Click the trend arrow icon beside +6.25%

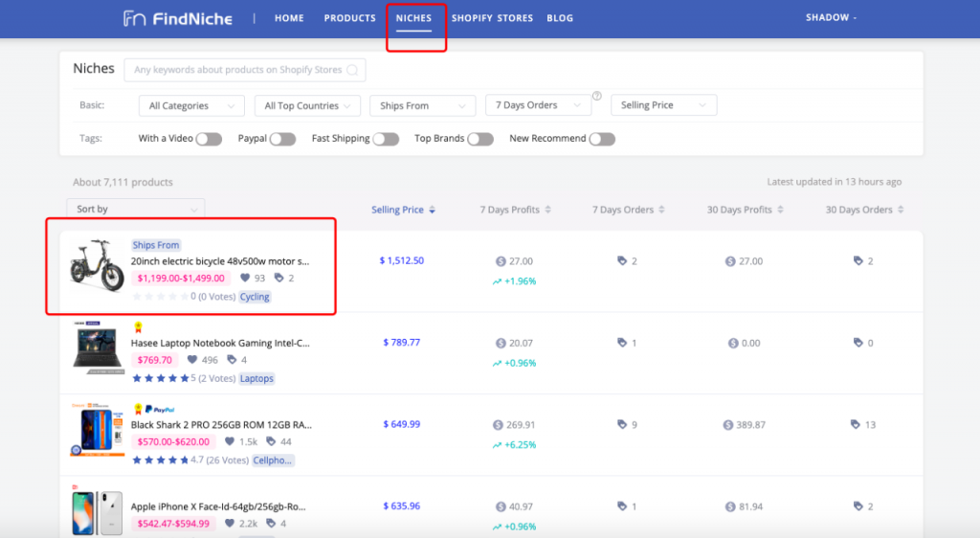tap(497, 445)
